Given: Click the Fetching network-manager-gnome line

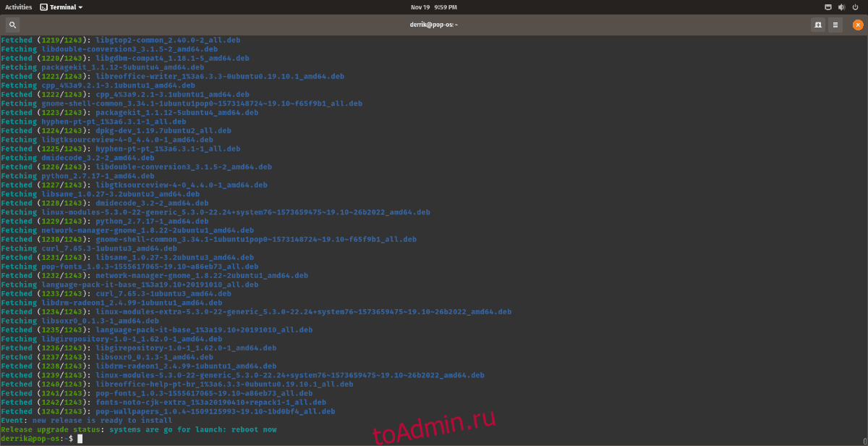Looking at the screenshot, I should point(127,230).
